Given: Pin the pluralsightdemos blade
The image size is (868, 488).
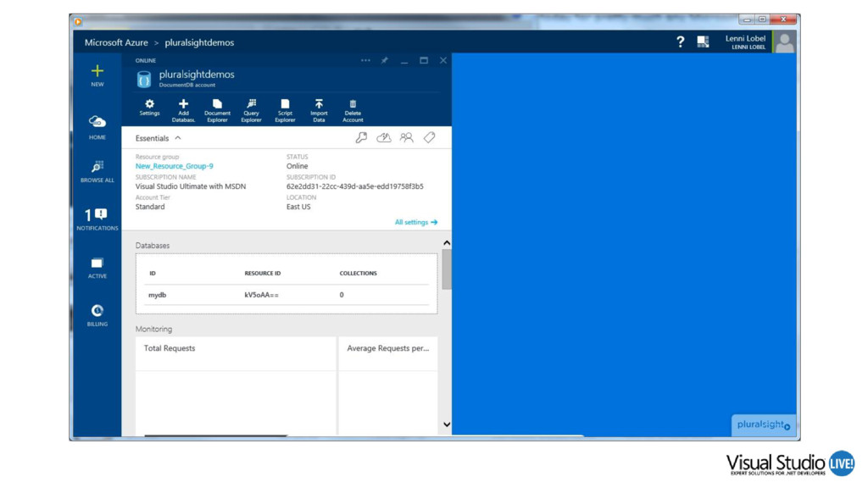Looking at the screenshot, I should [384, 60].
